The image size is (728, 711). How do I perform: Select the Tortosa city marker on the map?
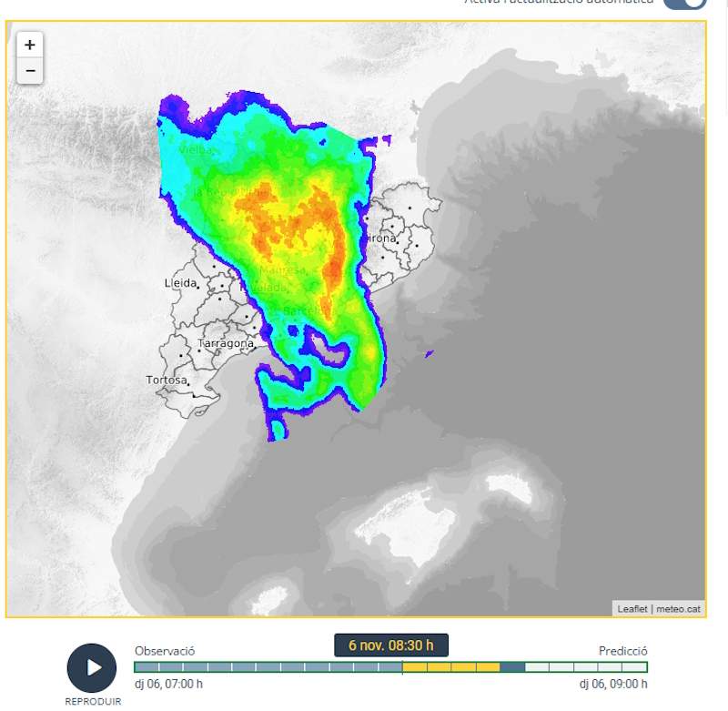[169, 379]
